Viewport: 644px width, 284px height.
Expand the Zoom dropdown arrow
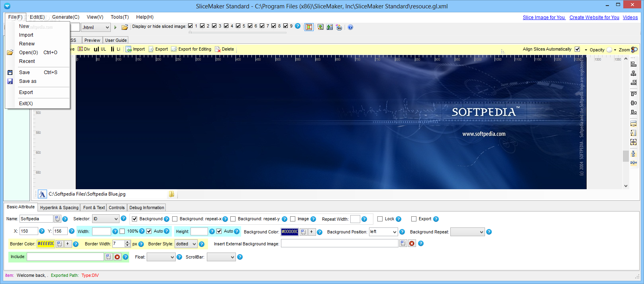[x=615, y=50]
